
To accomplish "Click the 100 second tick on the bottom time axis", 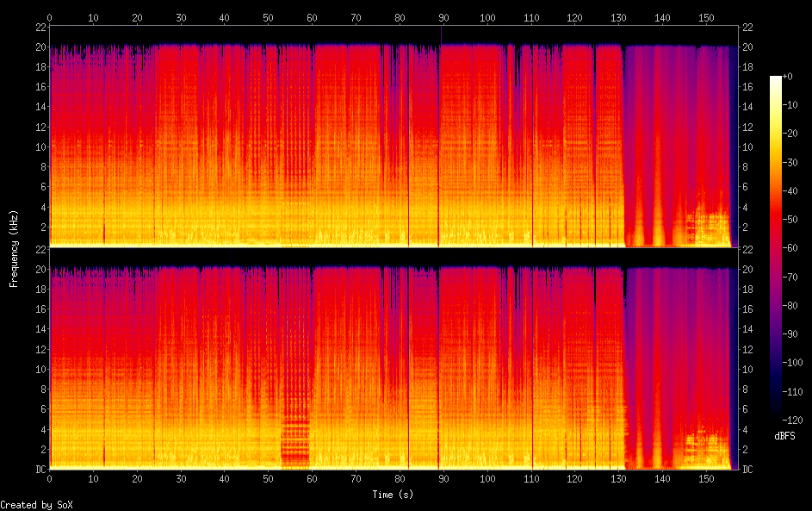I will click(487, 478).
